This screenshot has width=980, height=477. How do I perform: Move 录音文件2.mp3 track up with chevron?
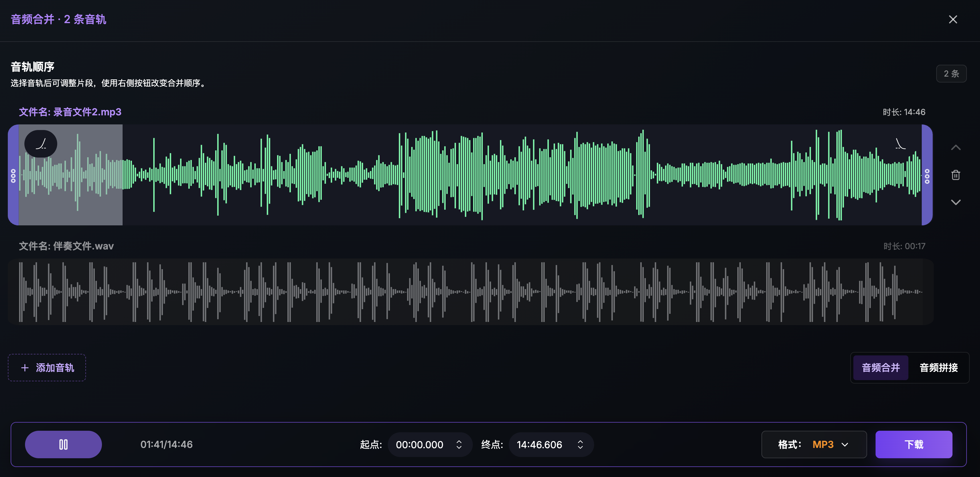(956, 148)
